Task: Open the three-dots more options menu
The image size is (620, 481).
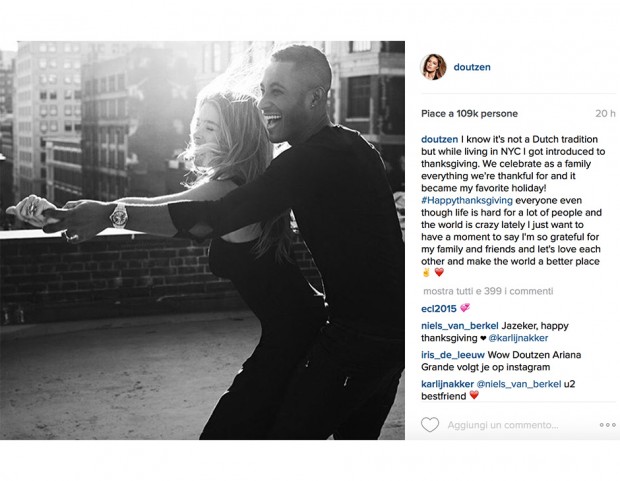Action: 607,425
